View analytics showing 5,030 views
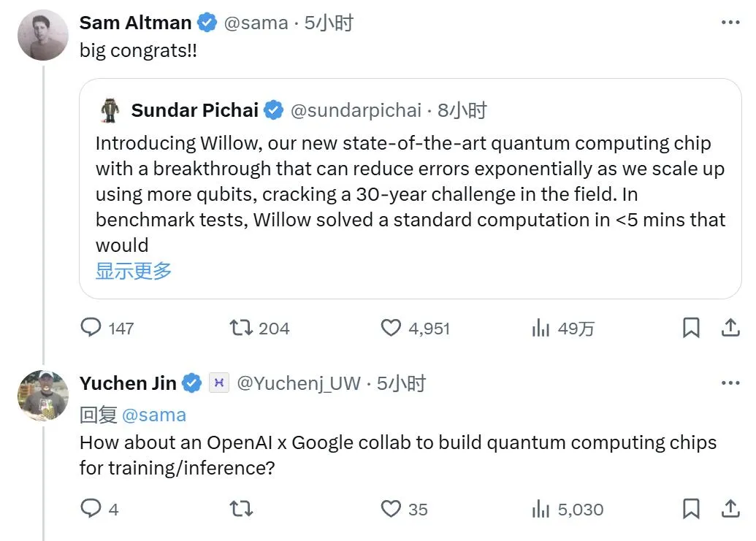 (567, 509)
